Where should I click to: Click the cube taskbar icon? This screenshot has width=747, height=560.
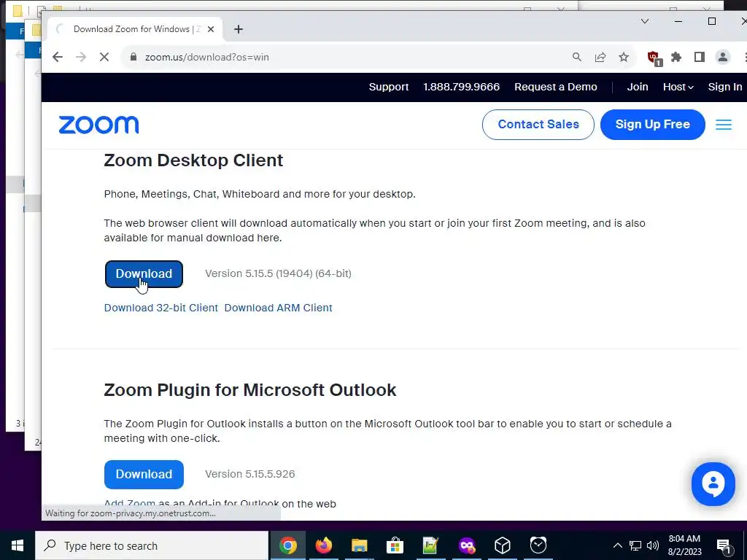[x=502, y=545]
